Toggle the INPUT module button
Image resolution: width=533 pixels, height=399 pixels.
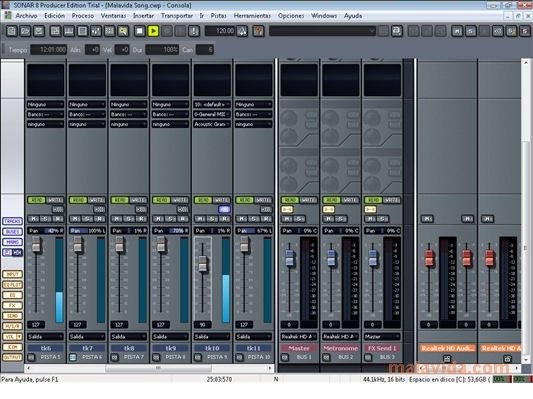click(x=13, y=274)
